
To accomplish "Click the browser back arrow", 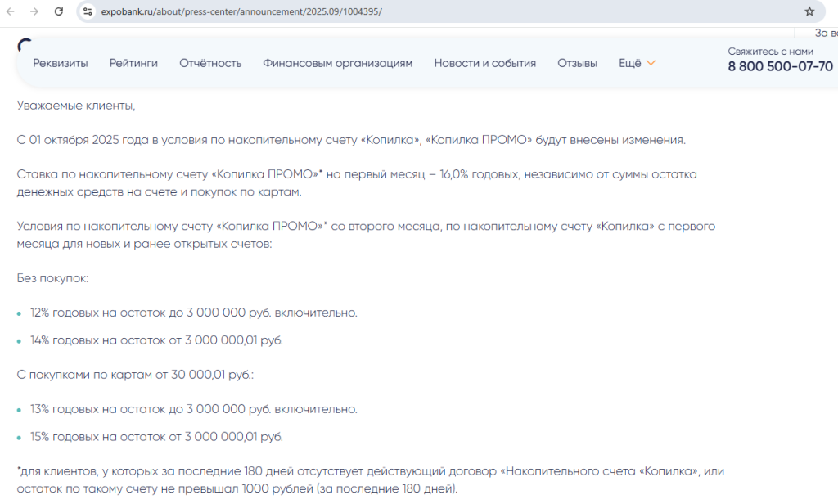I will (x=11, y=12).
